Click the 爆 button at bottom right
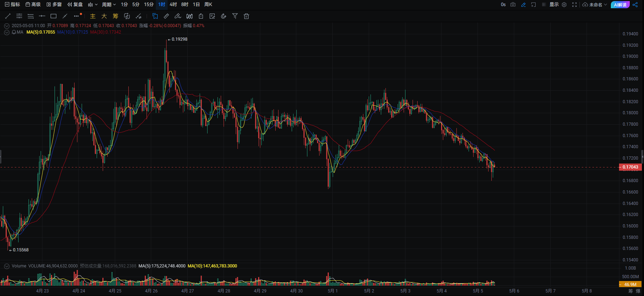 [x=638, y=291]
